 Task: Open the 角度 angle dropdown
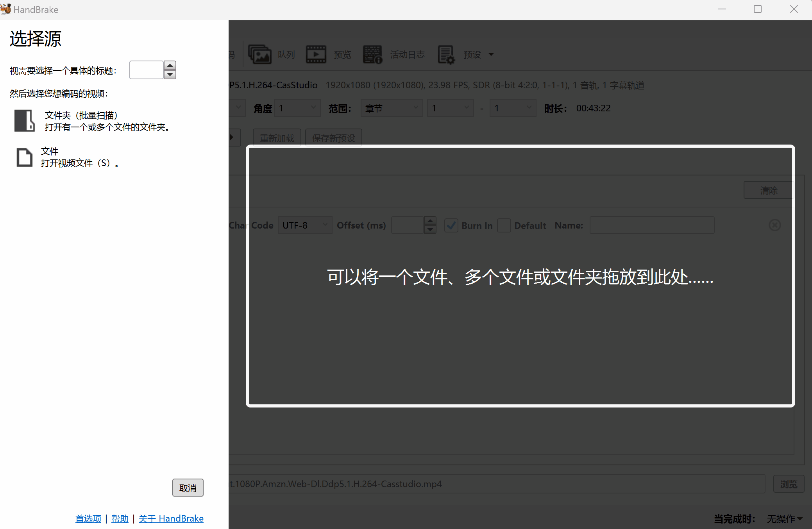pos(297,108)
